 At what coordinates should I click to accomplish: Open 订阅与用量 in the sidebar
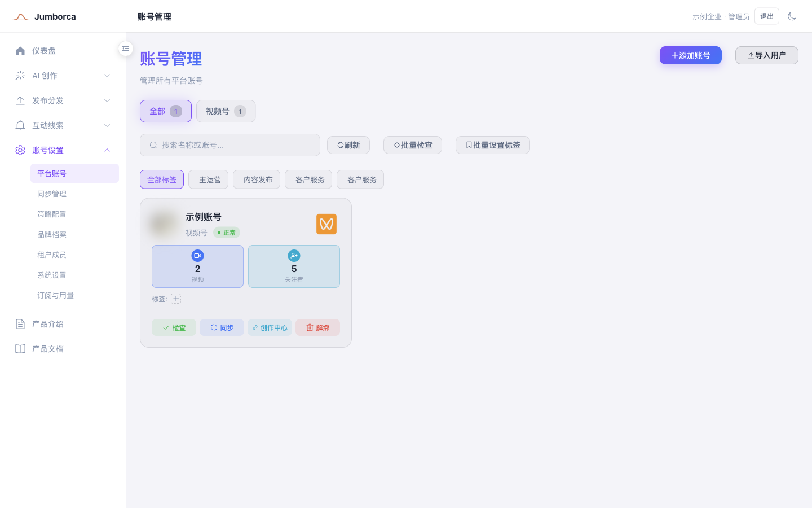tap(74, 295)
